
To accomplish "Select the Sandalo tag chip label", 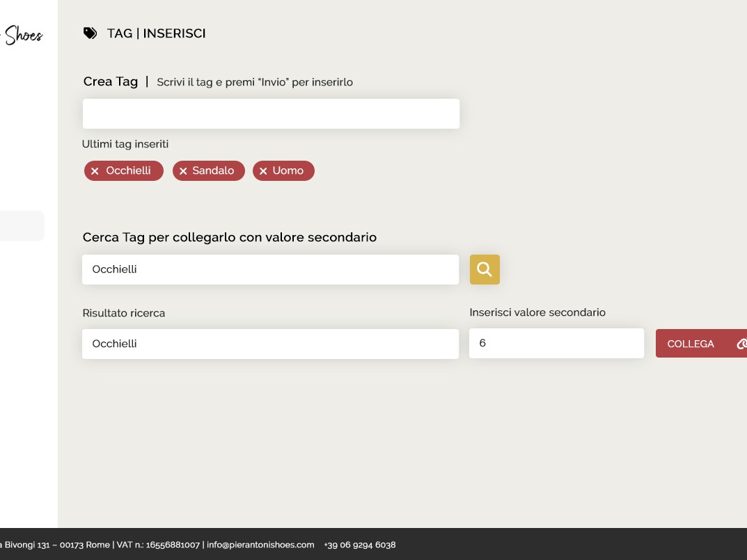I will [213, 170].
